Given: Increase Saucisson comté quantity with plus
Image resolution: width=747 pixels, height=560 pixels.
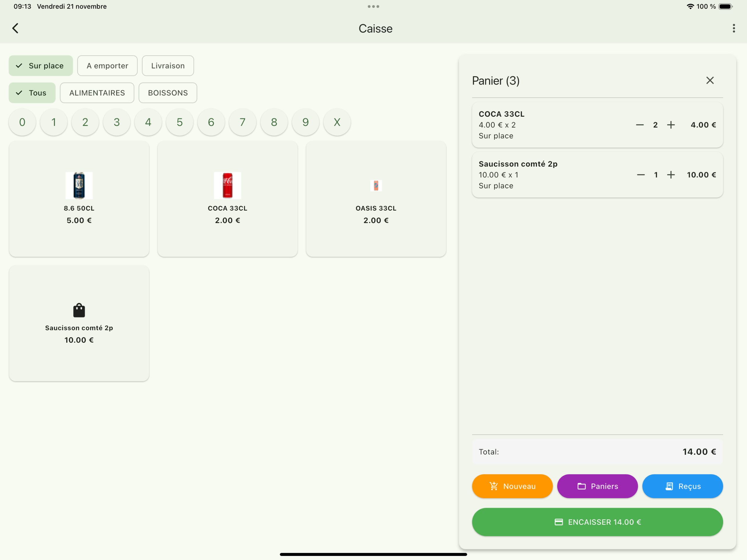Looking at the screenshot, I should 671,175.
